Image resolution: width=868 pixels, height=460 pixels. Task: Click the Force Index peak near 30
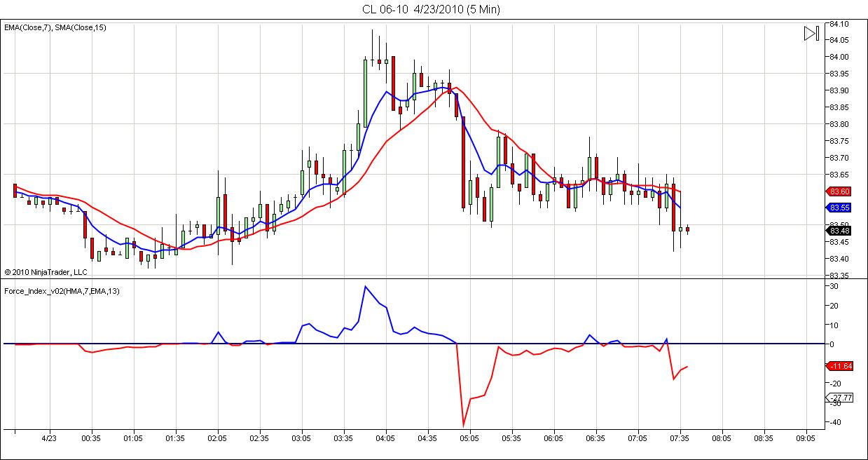365,286
